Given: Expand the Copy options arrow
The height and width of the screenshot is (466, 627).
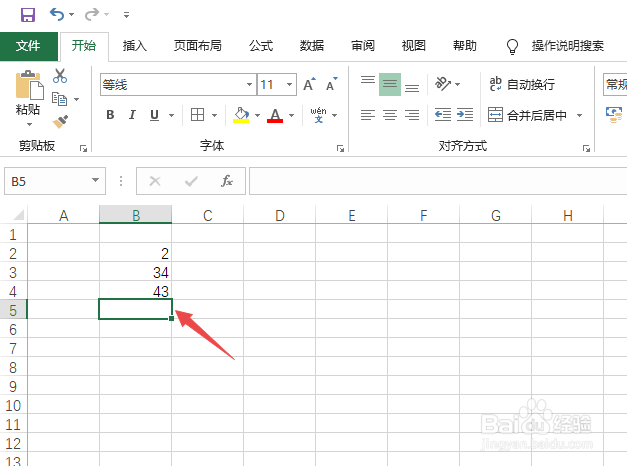Looking at the screenshot, I should pos(76,99).
